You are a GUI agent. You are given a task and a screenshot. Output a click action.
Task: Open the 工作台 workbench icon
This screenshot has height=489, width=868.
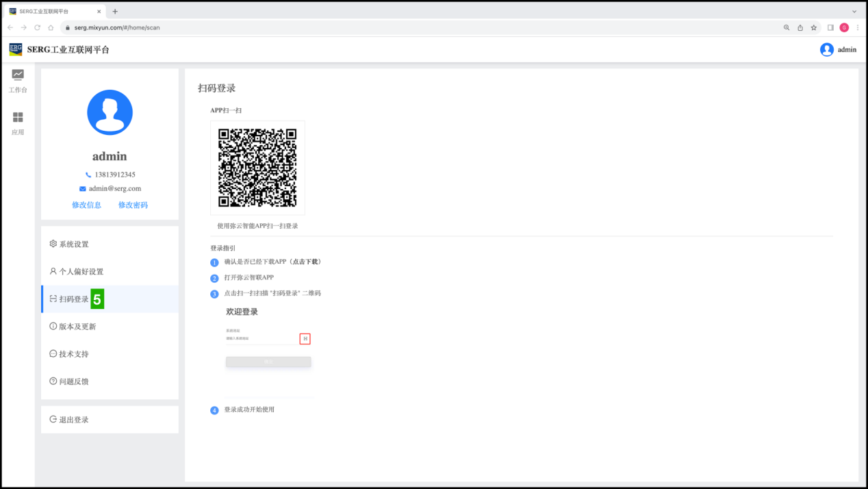(18, 75)
